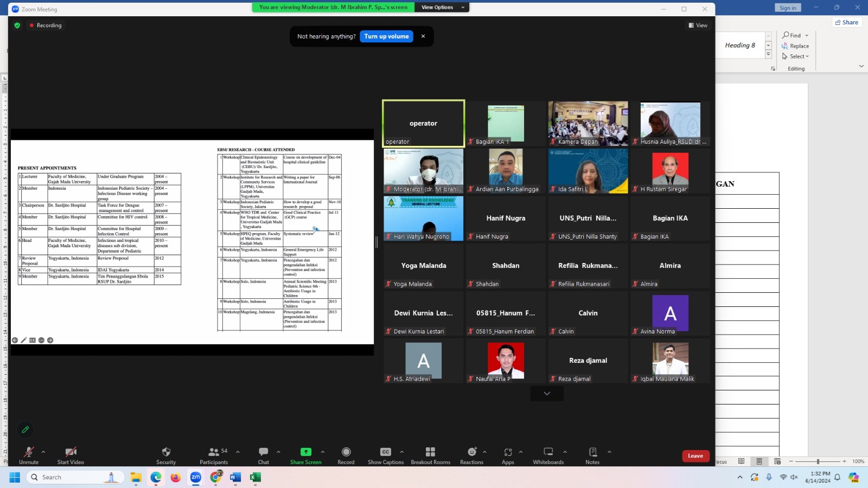Adjust the Word zoom slider handle

818,461
